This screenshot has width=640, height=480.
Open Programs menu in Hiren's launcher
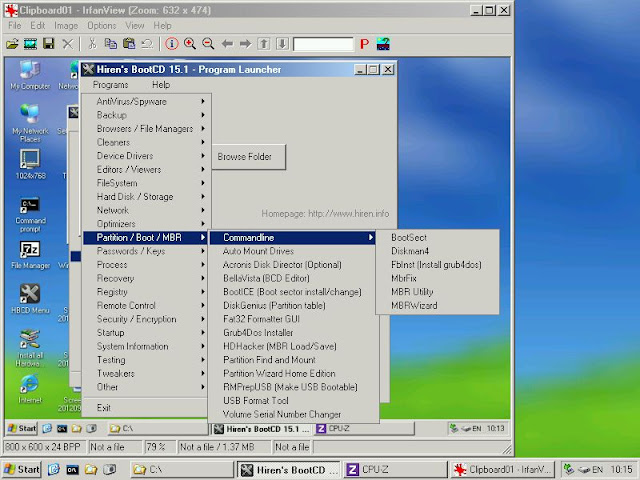pyautogui.click(x=110, y=85)
